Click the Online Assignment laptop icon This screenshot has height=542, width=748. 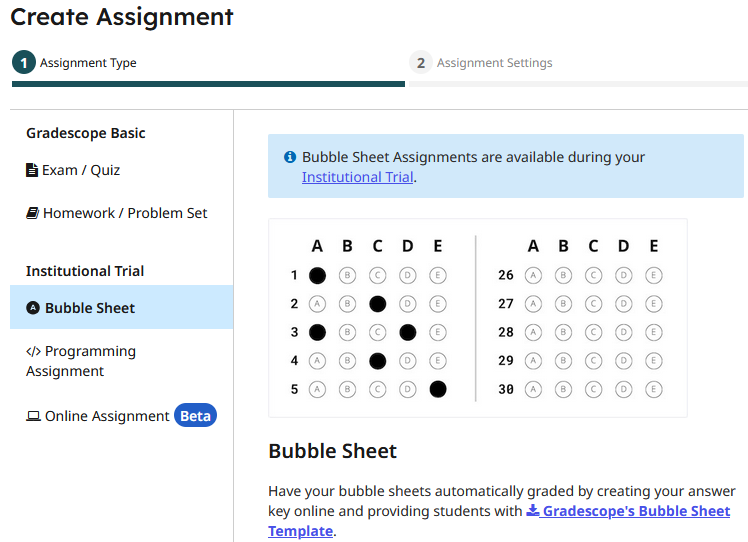point(33,416)
